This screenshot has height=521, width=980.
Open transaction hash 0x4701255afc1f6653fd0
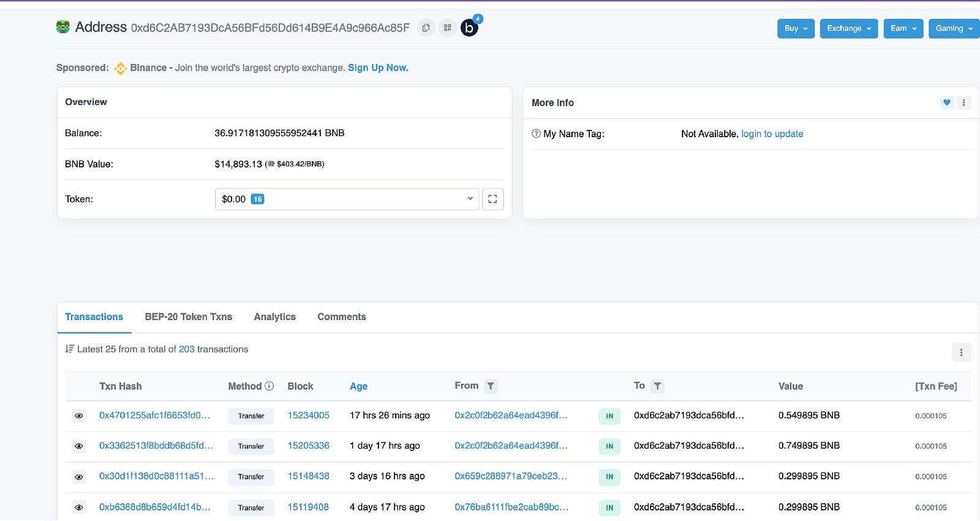point(154,416)
